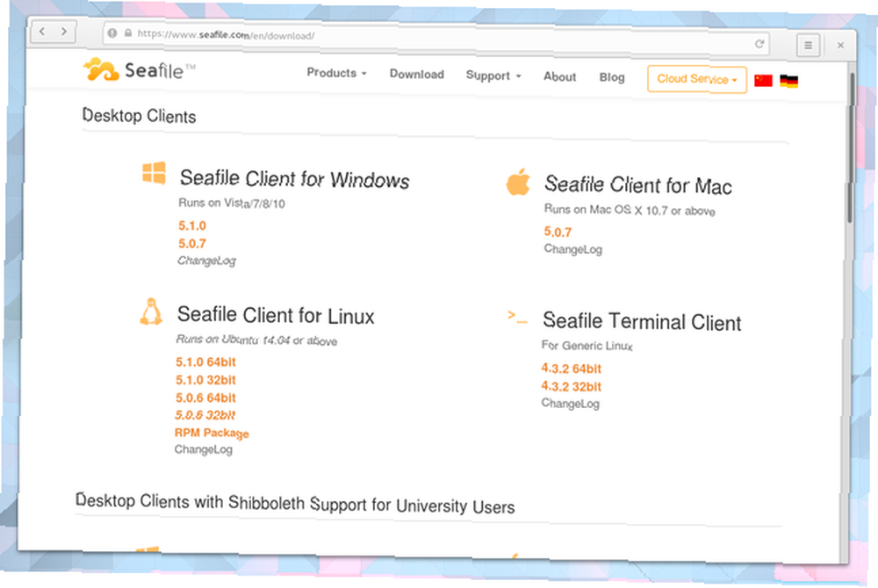Click the Seafile Client for Linux heading

(276, 316)
